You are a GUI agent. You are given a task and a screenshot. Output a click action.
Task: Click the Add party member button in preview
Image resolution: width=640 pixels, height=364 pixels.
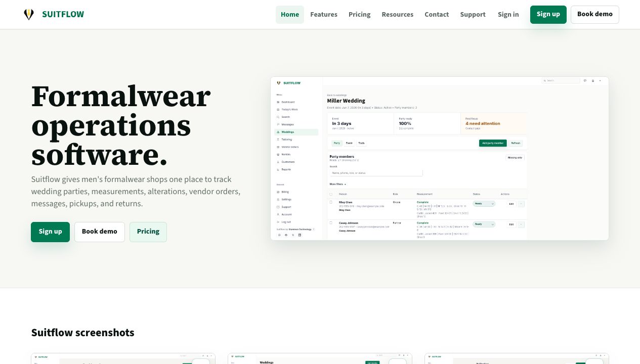493,143
